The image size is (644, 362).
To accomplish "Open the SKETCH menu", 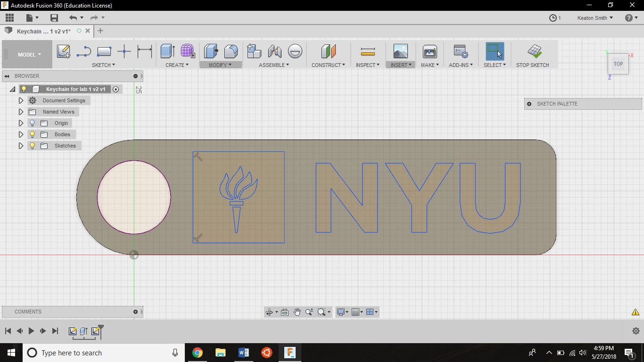I will [x=103, y=65].
